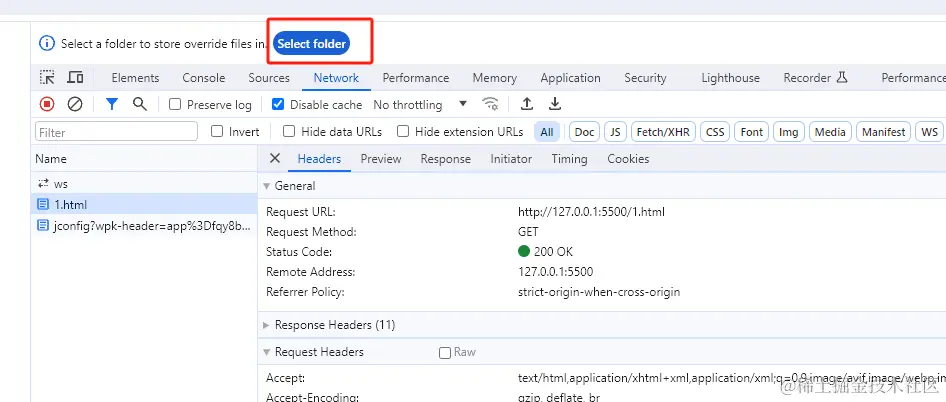
Task: Enable Raw request headers checkbox
Action: (x=445, y=353)
